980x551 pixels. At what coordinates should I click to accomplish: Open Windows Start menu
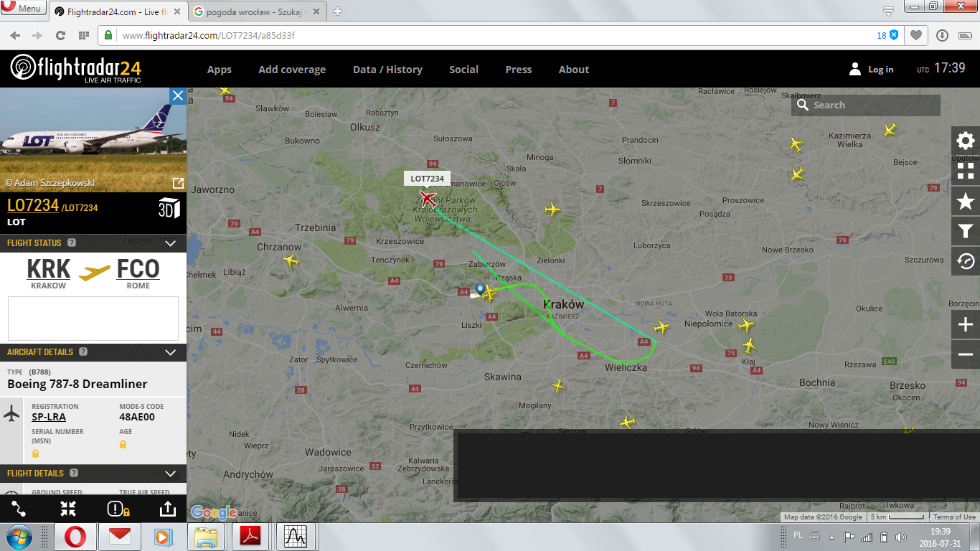[17, 537]
